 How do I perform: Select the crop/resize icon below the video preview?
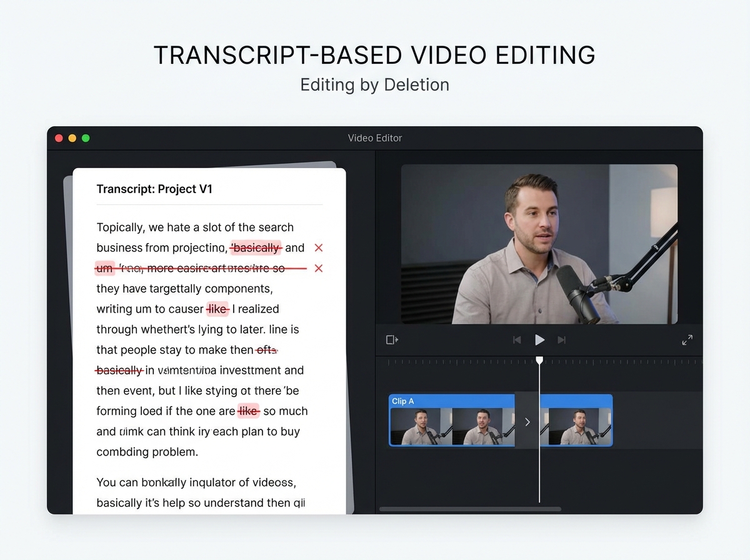click(392, 339)
